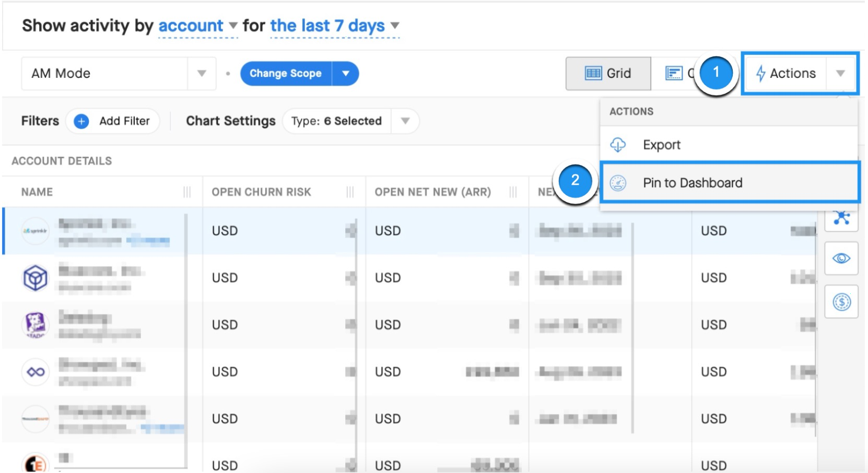Image resolution: width=868 pixels, height=473 pixels.
Task: Click the OPEN CHURN RISK column grip icon
Action: [x=350, y=192]
